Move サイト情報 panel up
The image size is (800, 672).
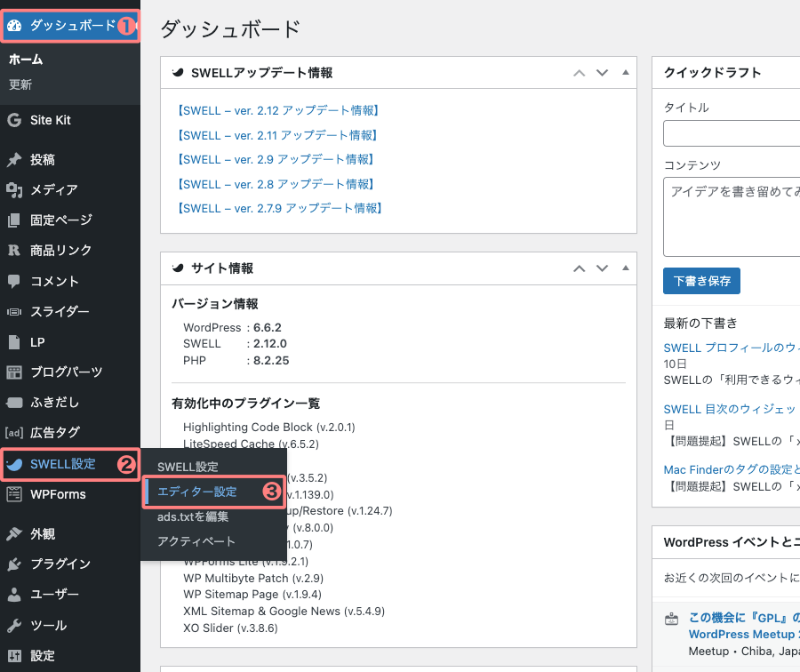(579, 268)
